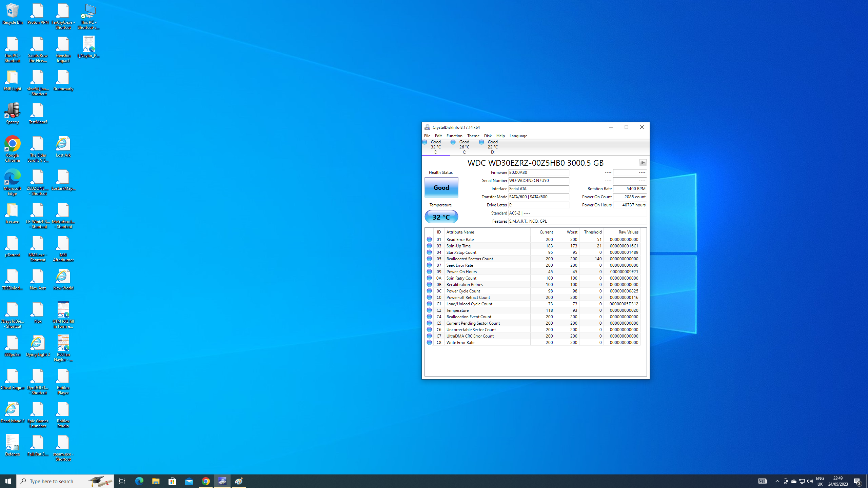Click the status icon for Write Error Rate
Image resolution: width=868 pixels, height=488 pixels.
[429, 342]
